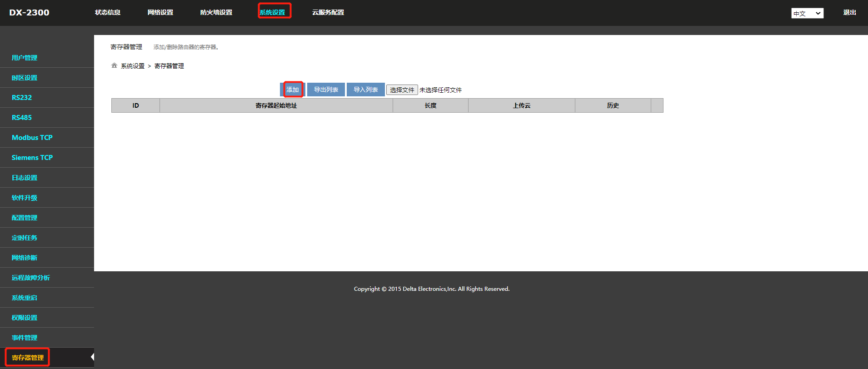
Task: Select 寄存器管理 in the sidebar
Action: click(x=28, y=358)
